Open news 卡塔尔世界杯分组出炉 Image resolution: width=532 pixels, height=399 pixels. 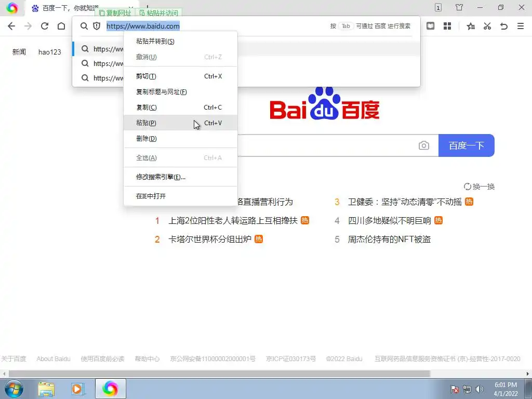coord(210,239)
